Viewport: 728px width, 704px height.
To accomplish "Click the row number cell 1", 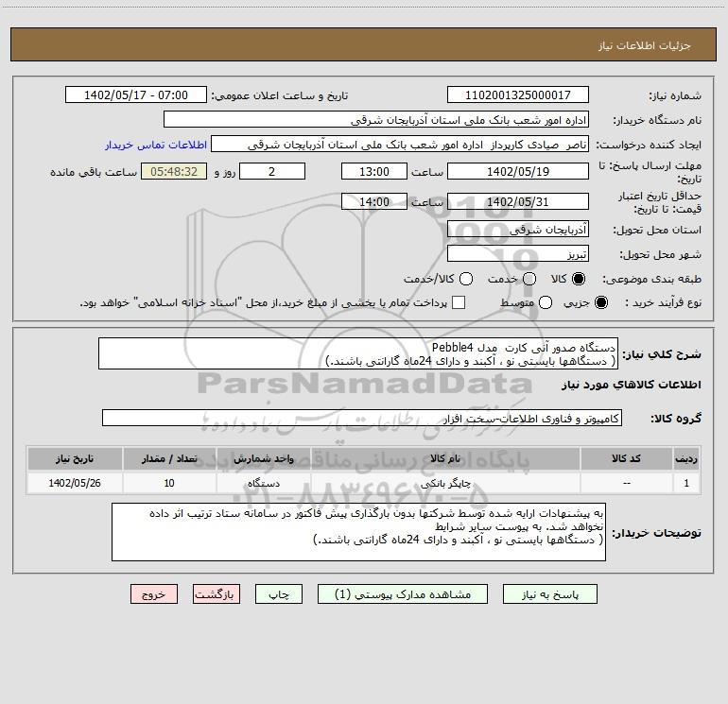I will point(686,483).
